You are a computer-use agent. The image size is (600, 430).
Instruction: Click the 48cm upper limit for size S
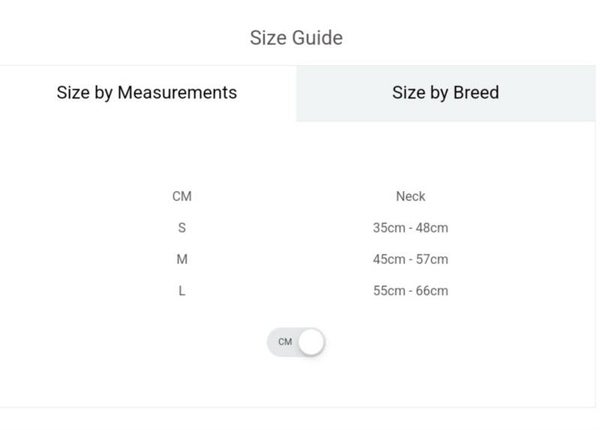point(432,228)
